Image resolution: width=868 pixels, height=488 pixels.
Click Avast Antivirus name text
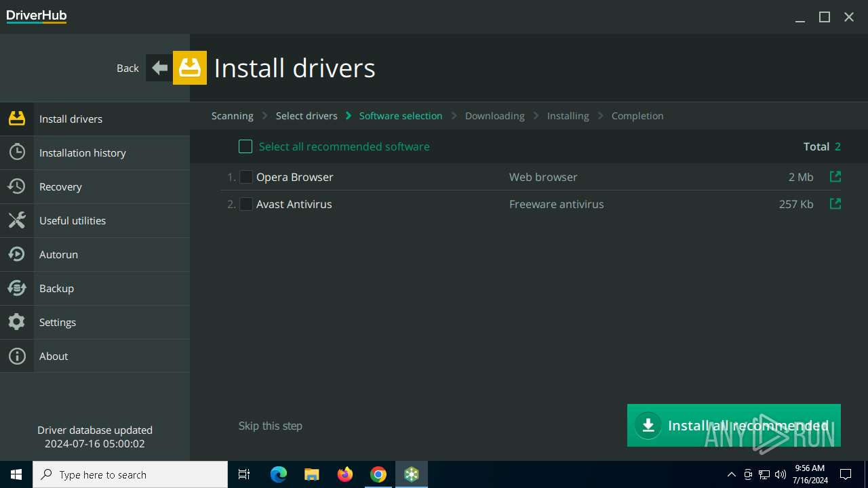(294, 204)
